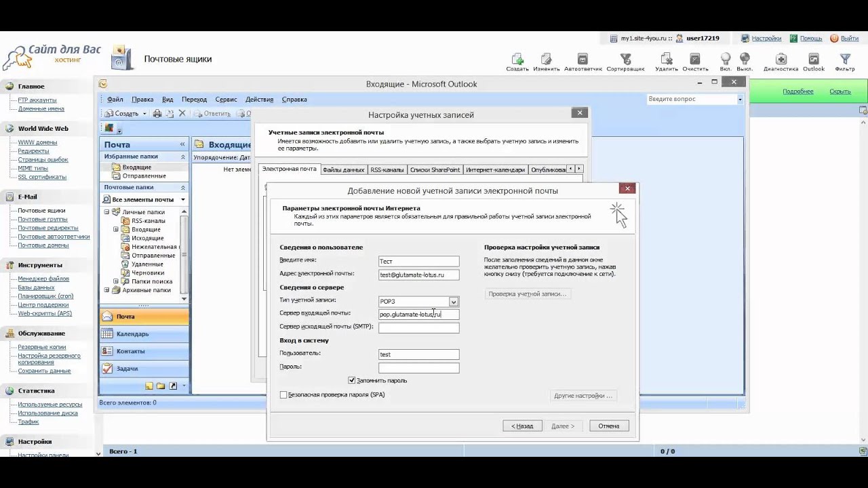The width and height of the screenshot is (868, 488).
Task: Click the delete X icon in Outlook toolbar
Action: click(182, 114)
